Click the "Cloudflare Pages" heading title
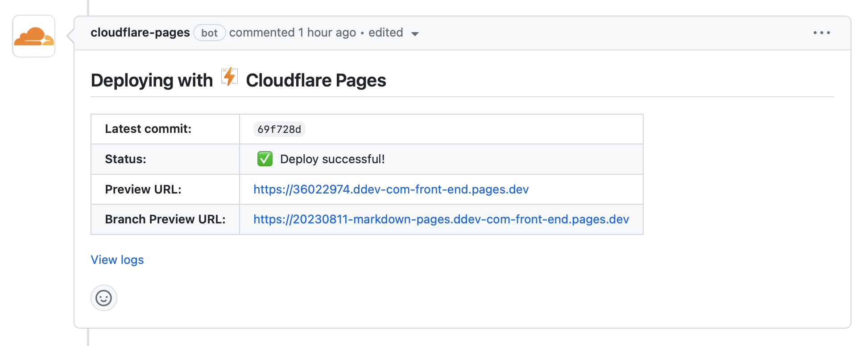Viewport: 868px width, 346px height. click(316, 81)
